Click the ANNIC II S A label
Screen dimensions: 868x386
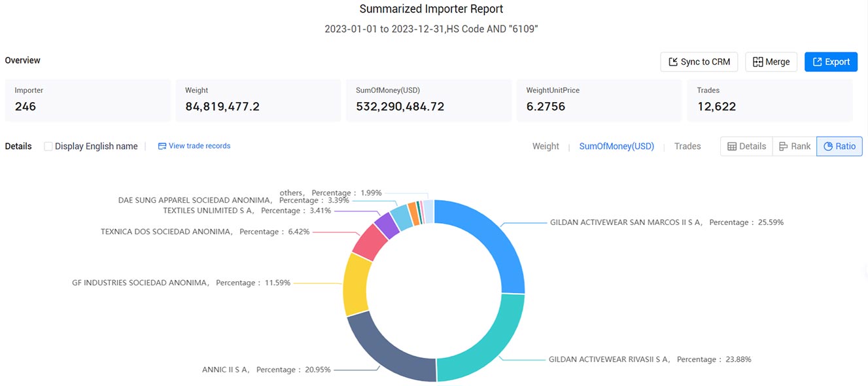tap(266, 370)
